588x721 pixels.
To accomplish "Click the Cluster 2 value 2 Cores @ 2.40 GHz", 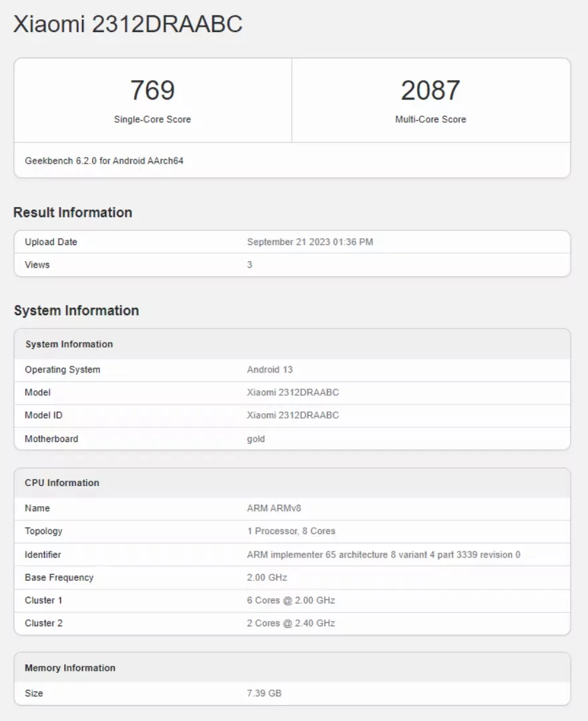I will pos(291,623).
